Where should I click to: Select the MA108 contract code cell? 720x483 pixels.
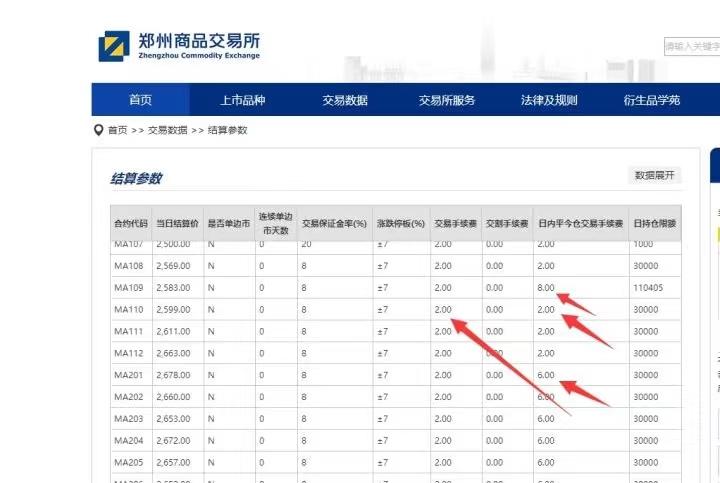129,266
